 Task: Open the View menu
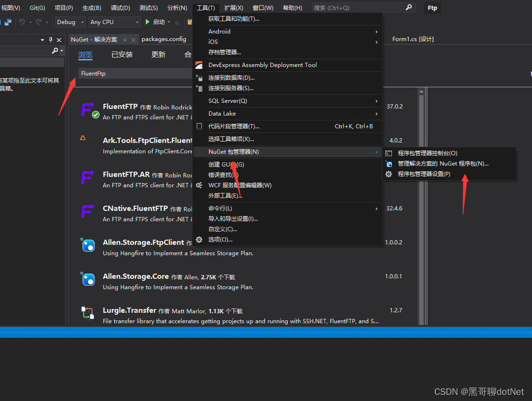tap(11, 8)
